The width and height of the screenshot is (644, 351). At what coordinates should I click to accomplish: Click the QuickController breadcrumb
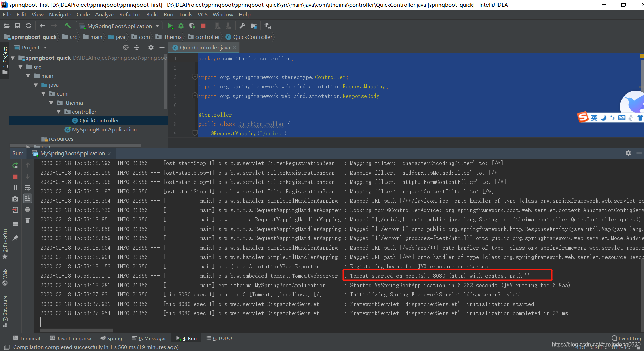pyautogui.click(x=249, y=37)
